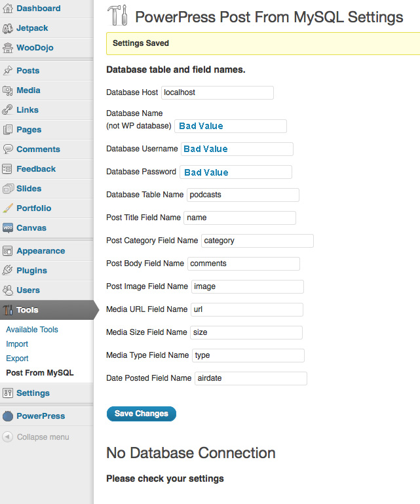
Task: Click the Media URL Field Name input
Action: pos(246,309)
